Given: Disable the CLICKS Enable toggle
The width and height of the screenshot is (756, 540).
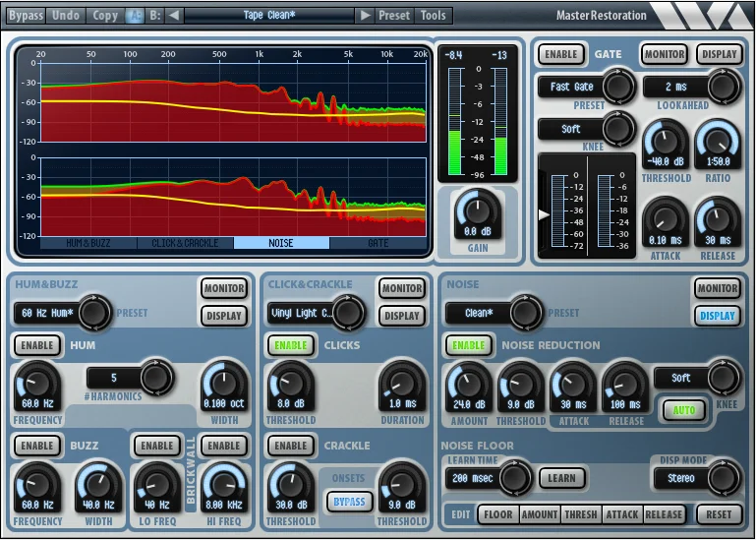Looking at the screenshot, I should pyautogui.click(x=291, y=345).
